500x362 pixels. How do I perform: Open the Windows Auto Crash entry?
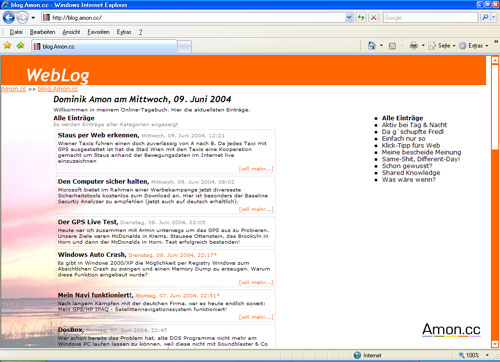point(92,255)
